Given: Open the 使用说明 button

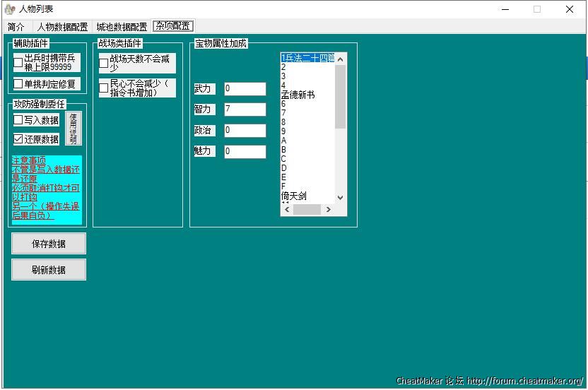Looking at the screenshot, I should point(73,129).
